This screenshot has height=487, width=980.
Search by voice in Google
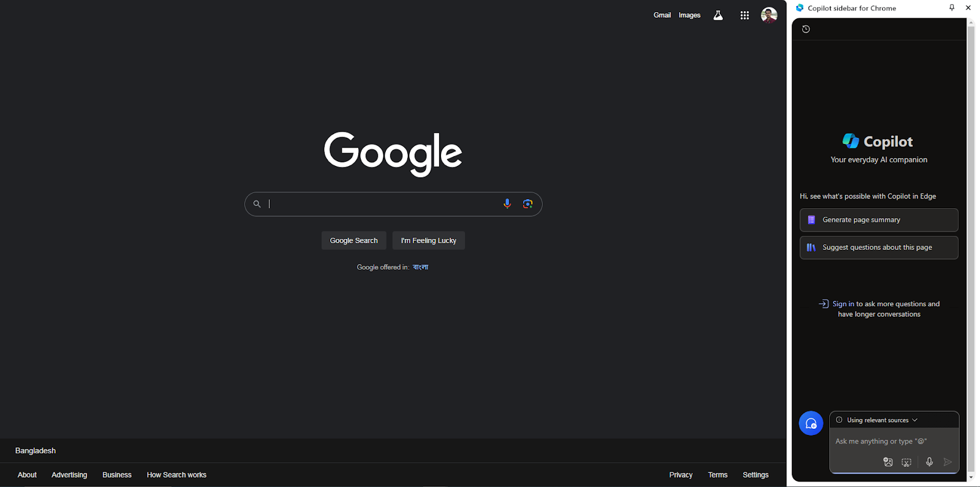(507, 204)
